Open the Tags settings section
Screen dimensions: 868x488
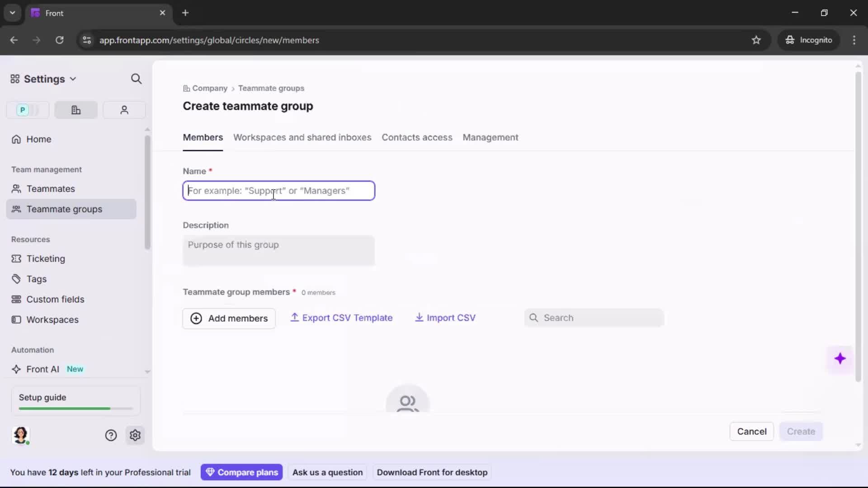[x=36, y=279]
